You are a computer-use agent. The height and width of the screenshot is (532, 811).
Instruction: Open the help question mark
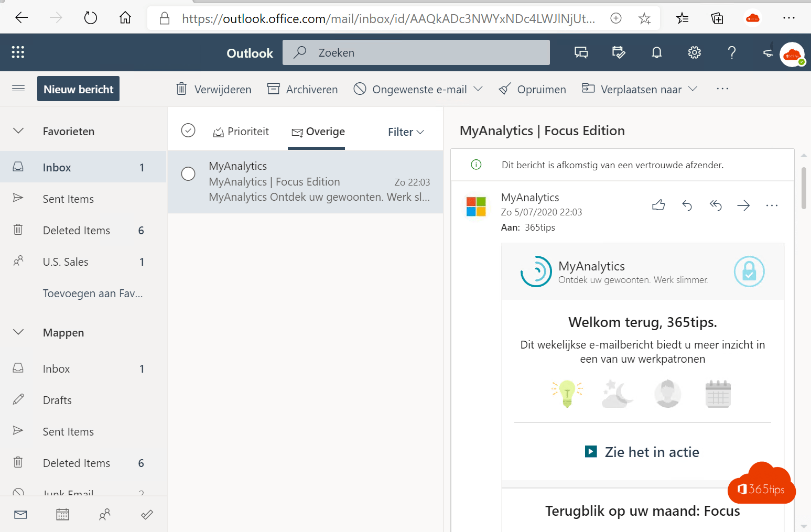[732, 52]
